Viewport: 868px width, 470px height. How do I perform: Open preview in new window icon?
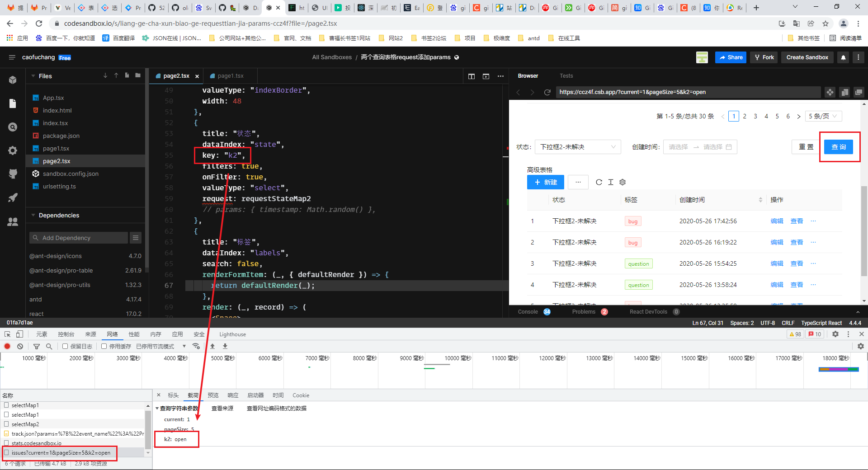coord(859,92)
